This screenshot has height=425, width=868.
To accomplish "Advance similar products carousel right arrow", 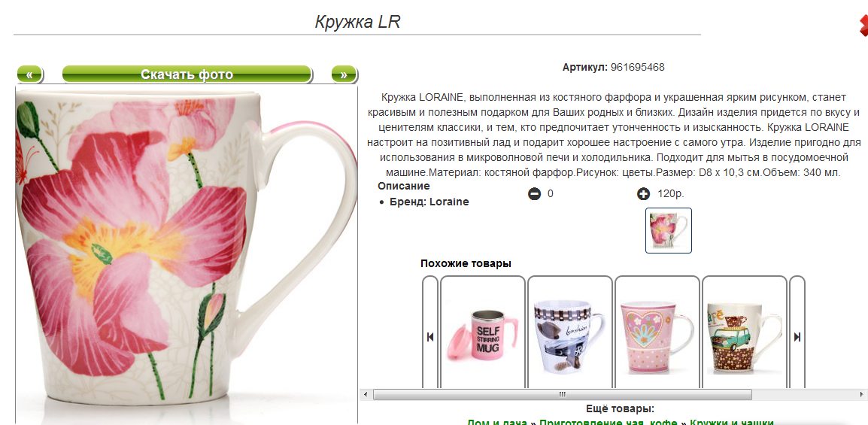I will click(797, 337).
